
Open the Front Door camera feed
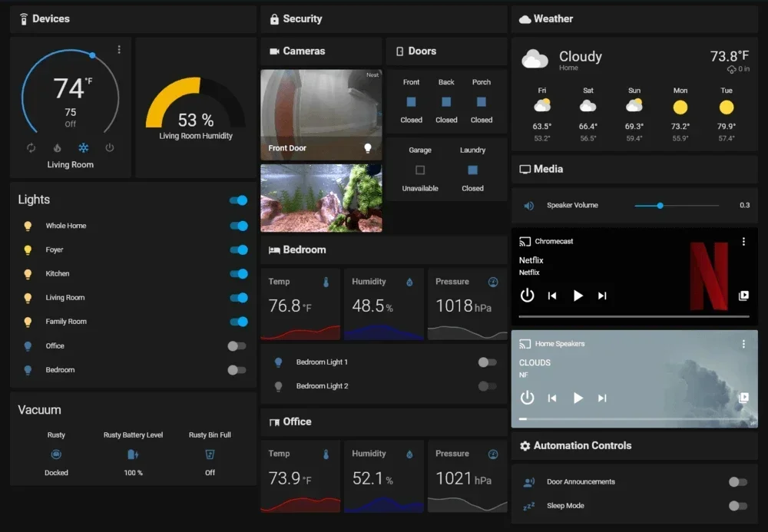(x=321, y=114)
